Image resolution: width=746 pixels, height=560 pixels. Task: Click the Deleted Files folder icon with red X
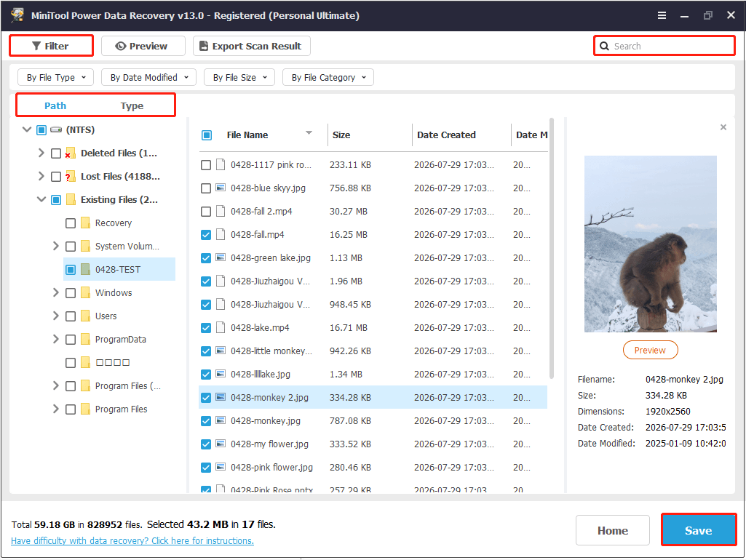(71, 153)
